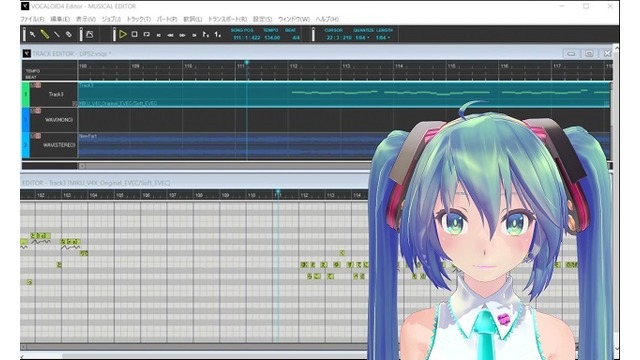Image resolution: width=640 pixels, height=360 pixels.
Task: Stop playback with the square Stop button
Action: [134, 35]
